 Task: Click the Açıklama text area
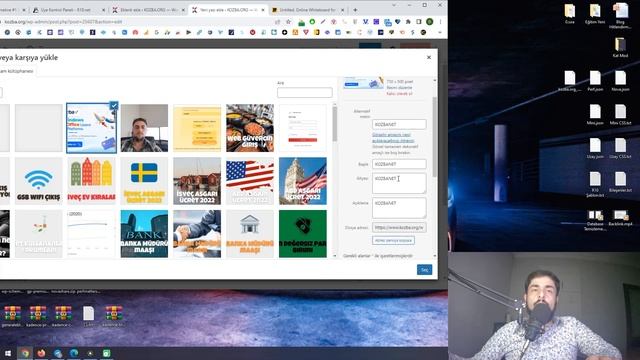399,208
